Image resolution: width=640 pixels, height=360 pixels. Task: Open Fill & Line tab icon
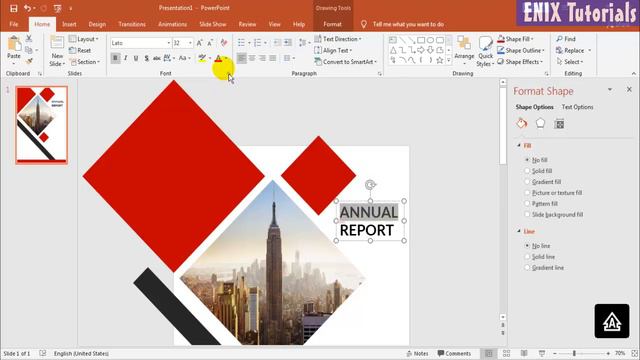(522, 123)
